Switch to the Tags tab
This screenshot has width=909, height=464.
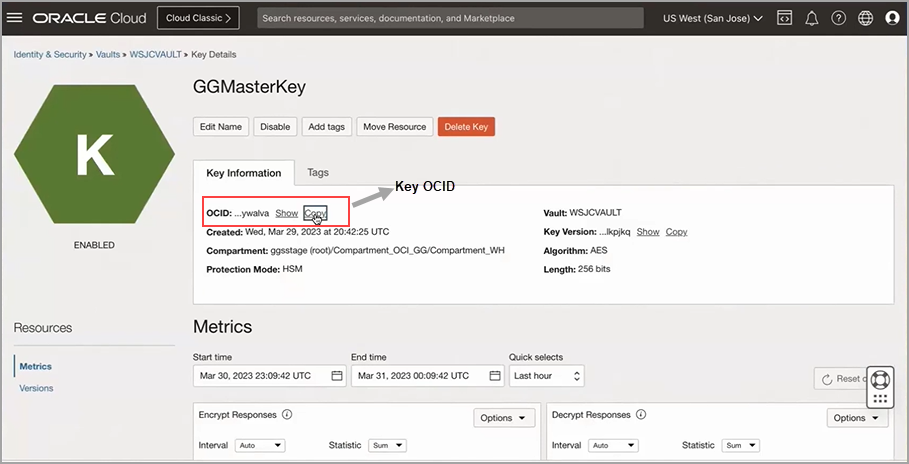point(318,172)
